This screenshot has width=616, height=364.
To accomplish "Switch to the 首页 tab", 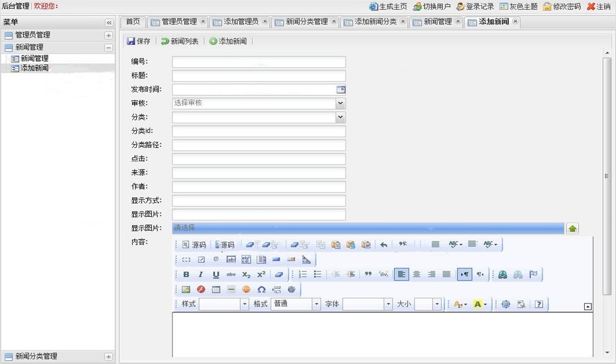I will click(x=133, y=22).
